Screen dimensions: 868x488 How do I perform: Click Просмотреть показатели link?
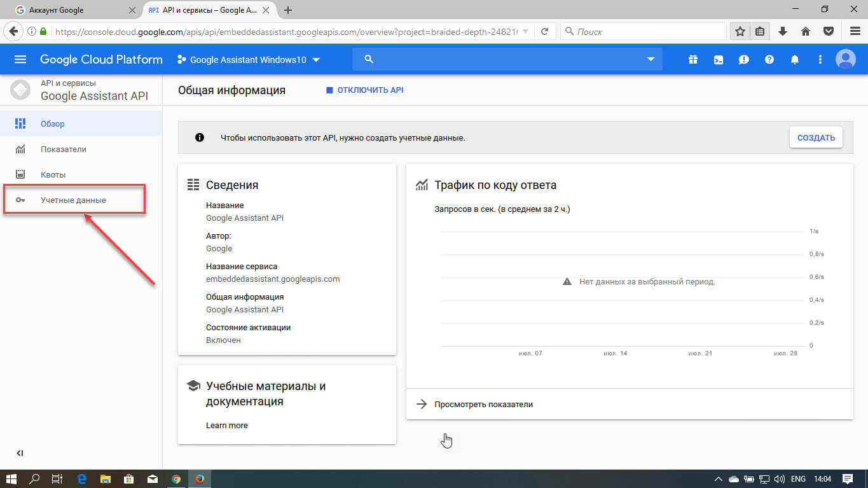pos(483,404)
